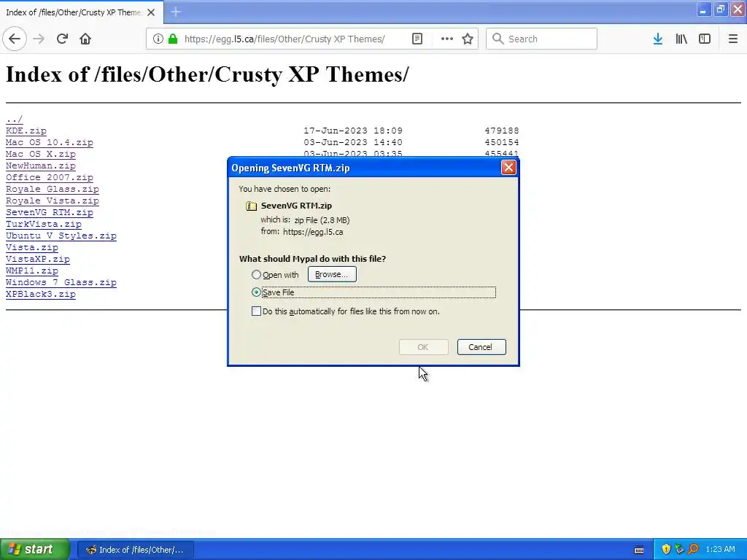Open the library icon
The image size is (747, 560).
(681, 39)
